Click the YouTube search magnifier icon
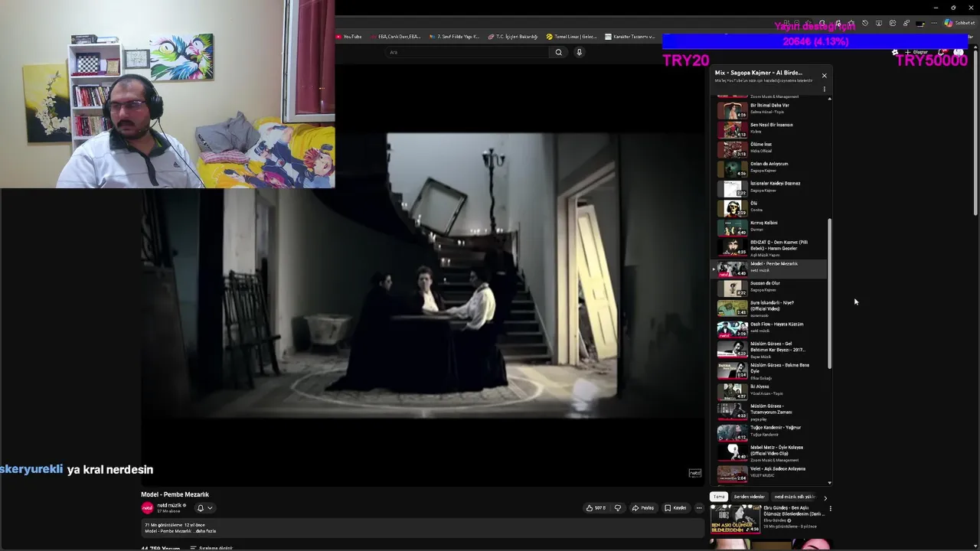Image resolution: width=980 pixels, height=551 pixels. tap(559, 52)
